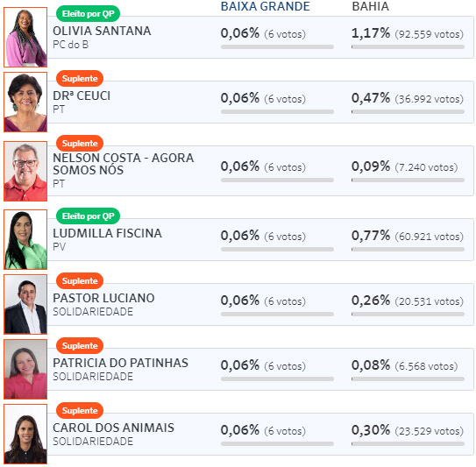Select Carol dos Animais's portrait thumbnail
Image resolution: width=476 pixels, height=467 pixels.
[x=25, y=434]
